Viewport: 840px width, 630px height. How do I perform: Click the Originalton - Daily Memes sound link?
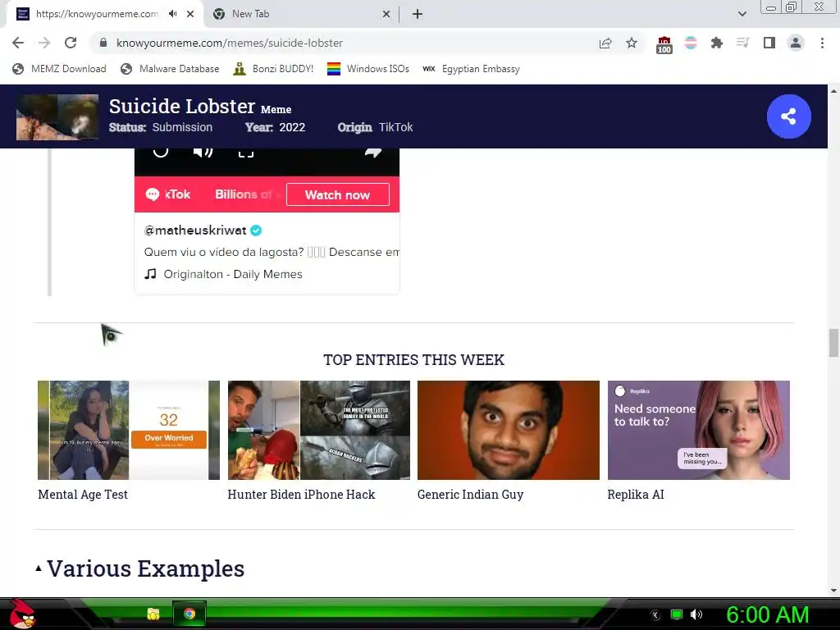point(233,274)
